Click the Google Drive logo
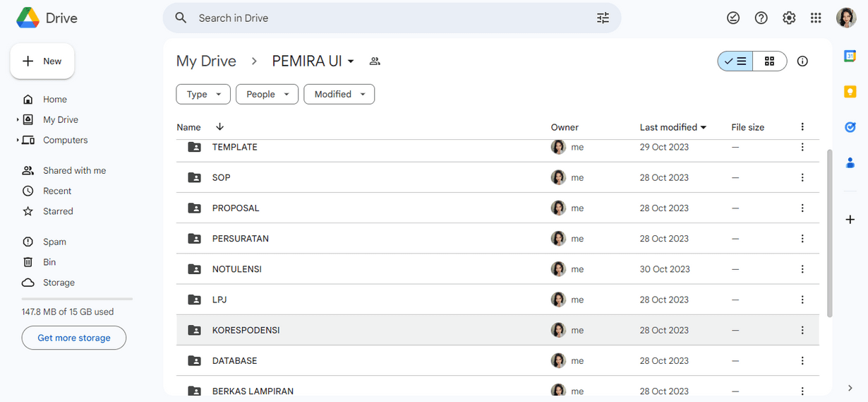 (x=28, y=18)
